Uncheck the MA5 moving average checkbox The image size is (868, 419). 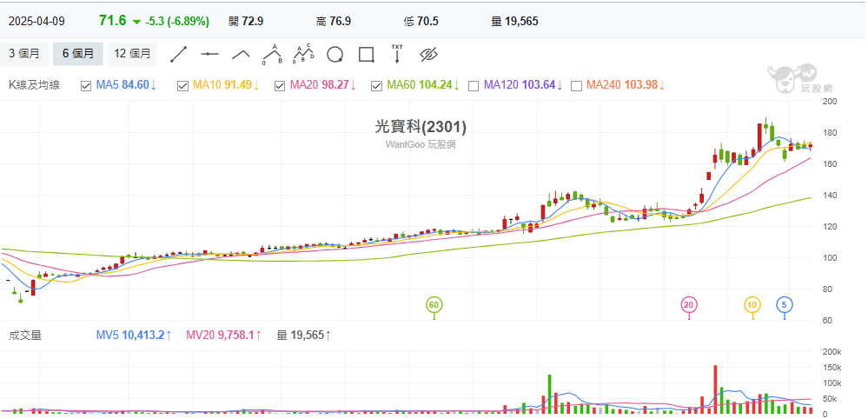click(86, 85)
